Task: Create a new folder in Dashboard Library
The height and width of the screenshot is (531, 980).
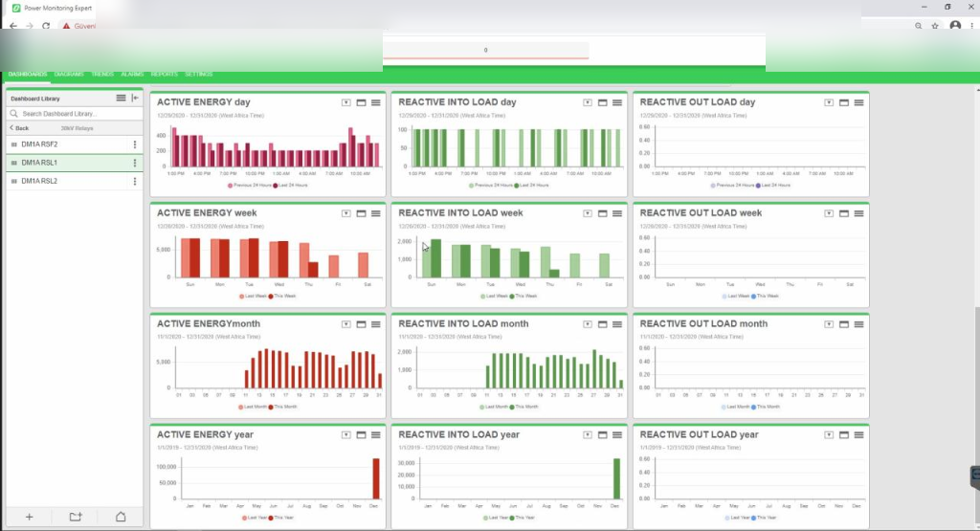Action: click(x=76, y=517)
